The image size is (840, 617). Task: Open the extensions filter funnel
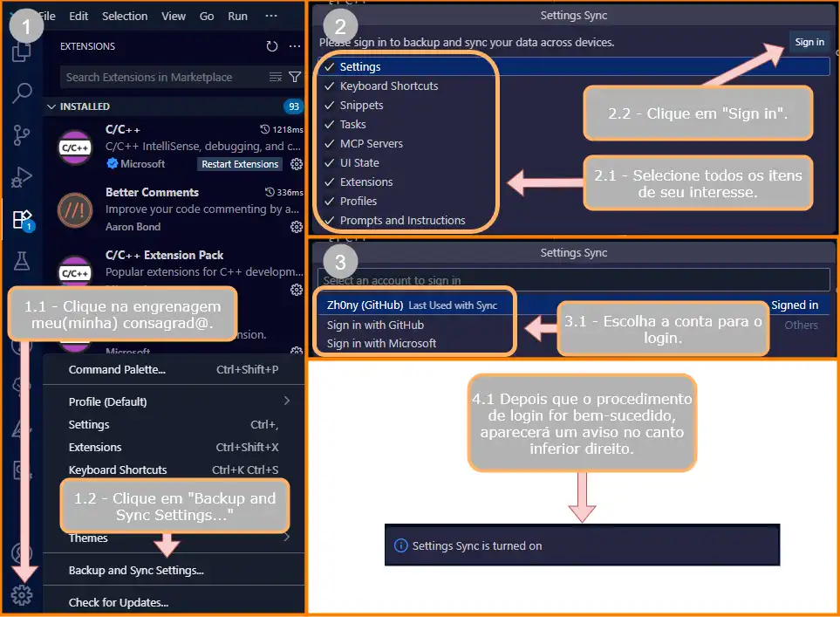pos(295,77)
